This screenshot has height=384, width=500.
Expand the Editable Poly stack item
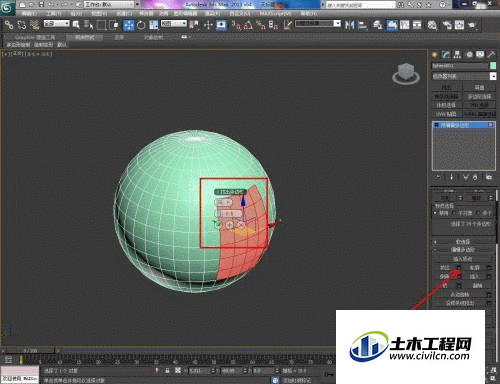pos(436,125)
